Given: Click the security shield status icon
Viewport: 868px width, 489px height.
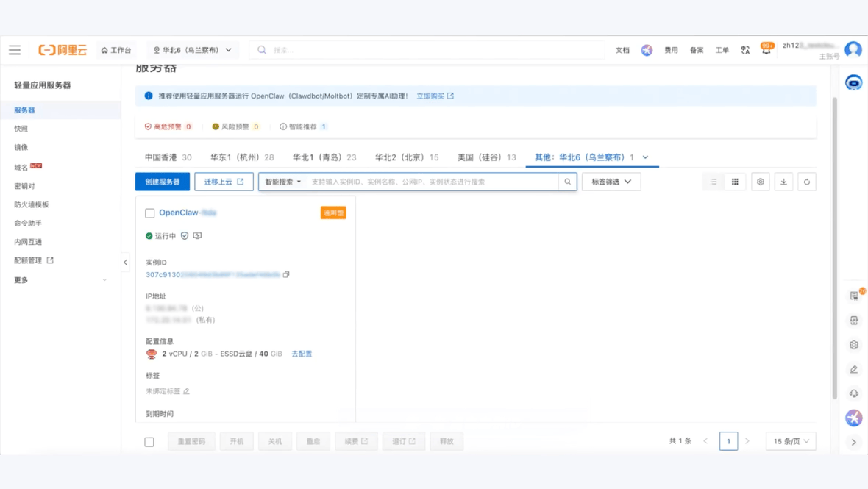Looking at the screenshot, I should 185,235.
